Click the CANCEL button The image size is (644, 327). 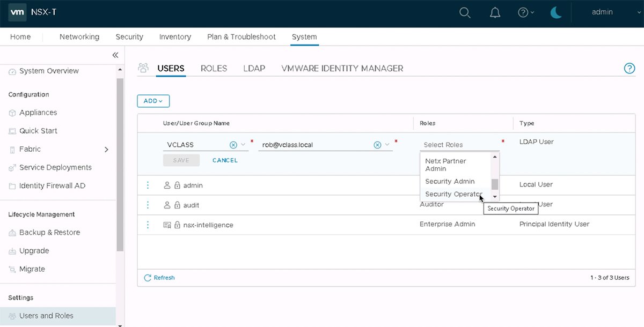tap(225, 160)
